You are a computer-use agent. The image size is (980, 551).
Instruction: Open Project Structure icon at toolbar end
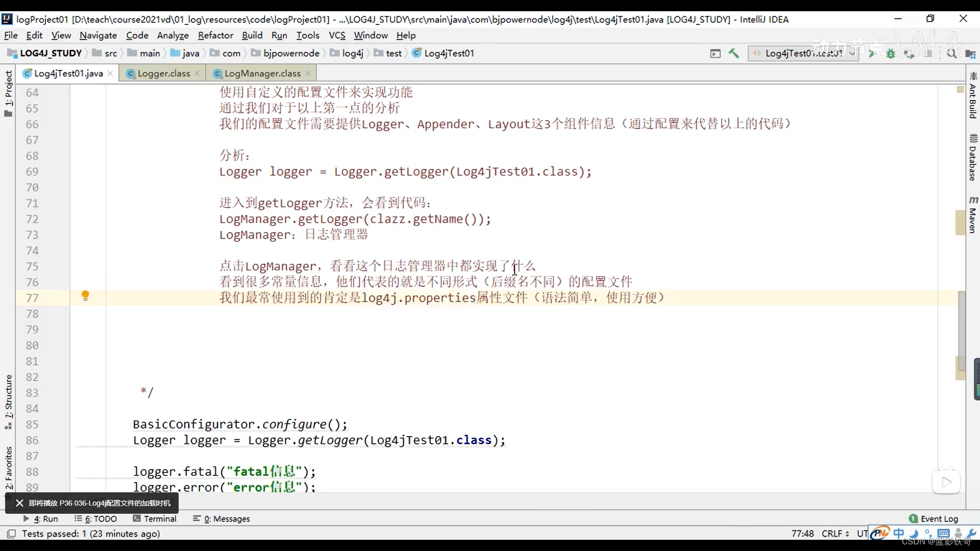click(x=970, y=53)
